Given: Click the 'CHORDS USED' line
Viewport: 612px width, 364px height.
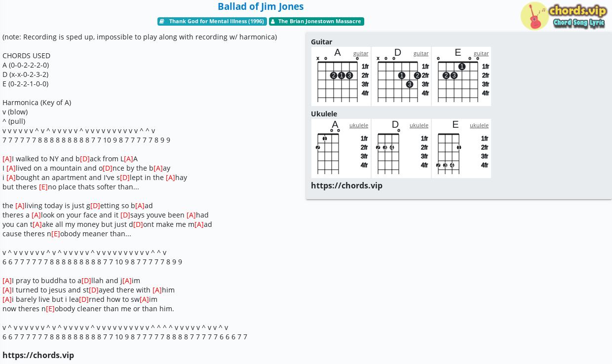Looking at the screenshot, I should tap(26, 56).
